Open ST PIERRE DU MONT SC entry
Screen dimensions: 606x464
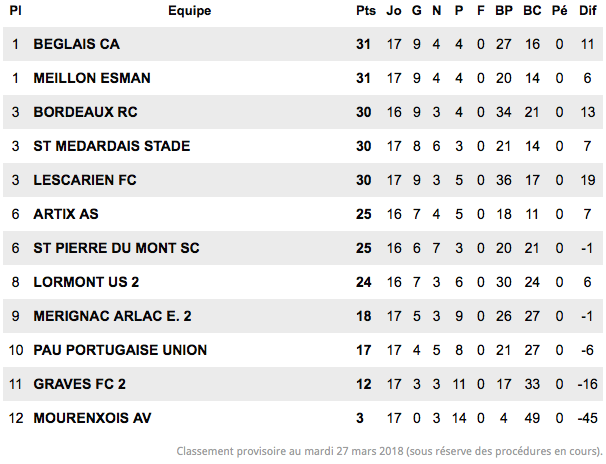(116, 248)
